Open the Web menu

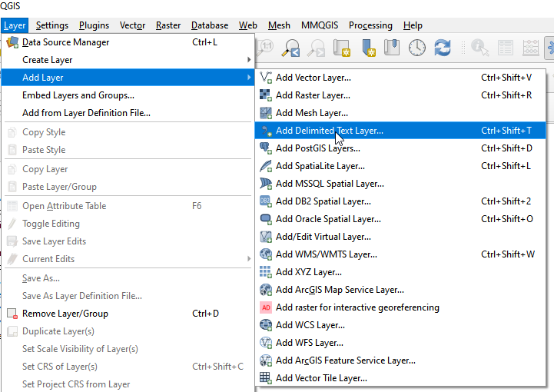click(248, 25)
